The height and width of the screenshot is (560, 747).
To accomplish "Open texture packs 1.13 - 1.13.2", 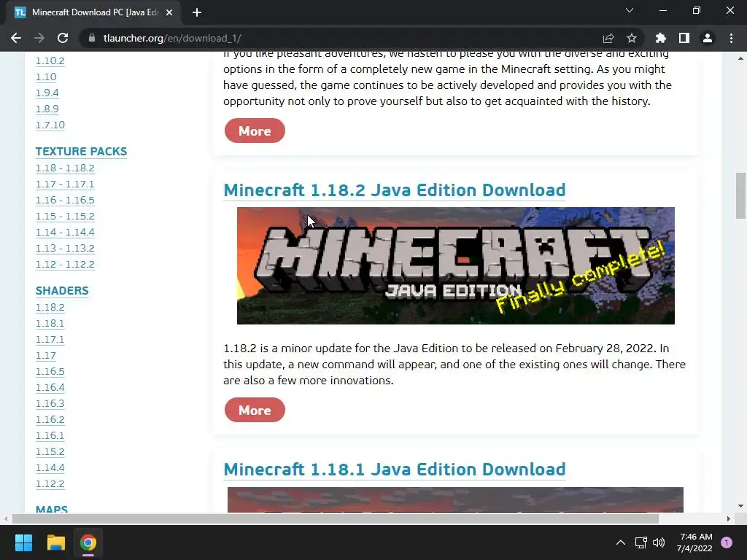I will tap(65, 248).
